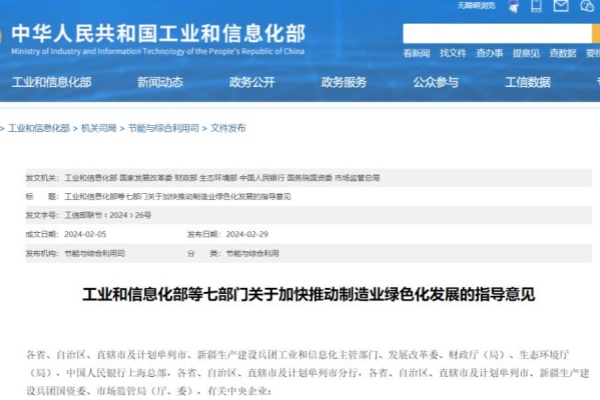This screenshot has height=400, width=600.
Task: Click the 提意见 quick link
Action: click(526, 53)
